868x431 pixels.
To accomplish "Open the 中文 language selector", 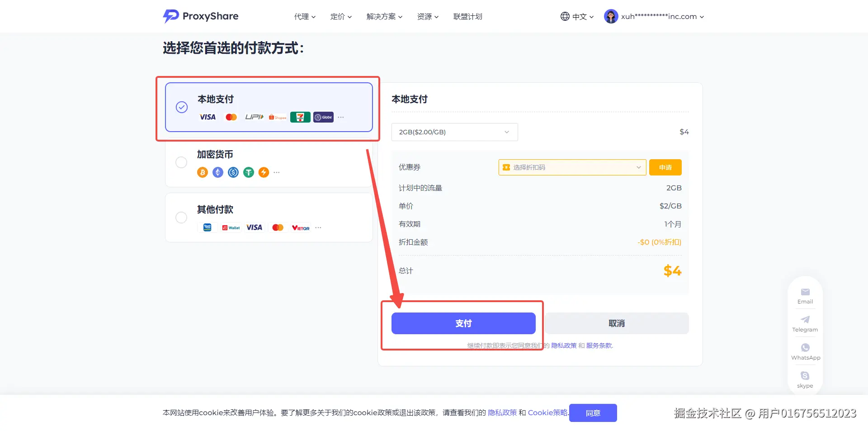I will tap(577, 17).
